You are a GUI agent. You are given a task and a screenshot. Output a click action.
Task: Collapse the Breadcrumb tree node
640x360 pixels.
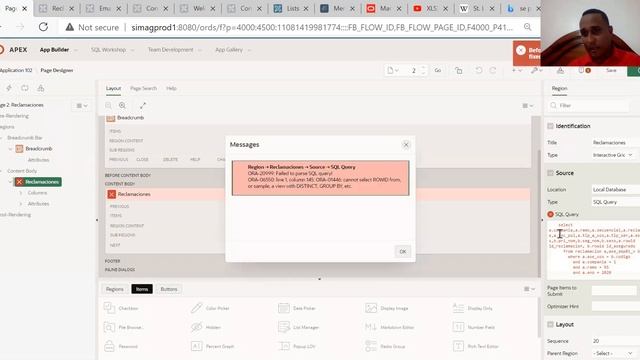click(10, 149)
